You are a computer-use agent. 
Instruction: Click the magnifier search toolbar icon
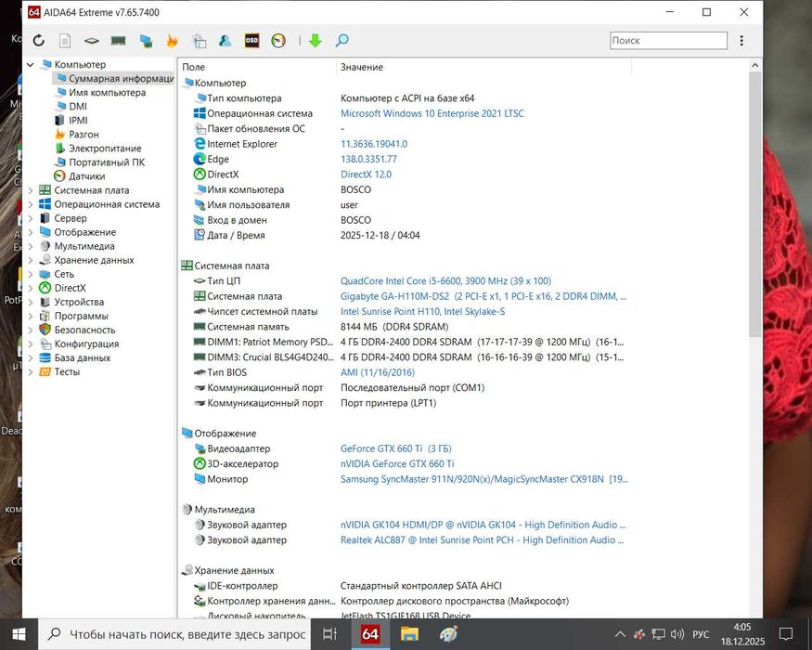tap(342, 41)
